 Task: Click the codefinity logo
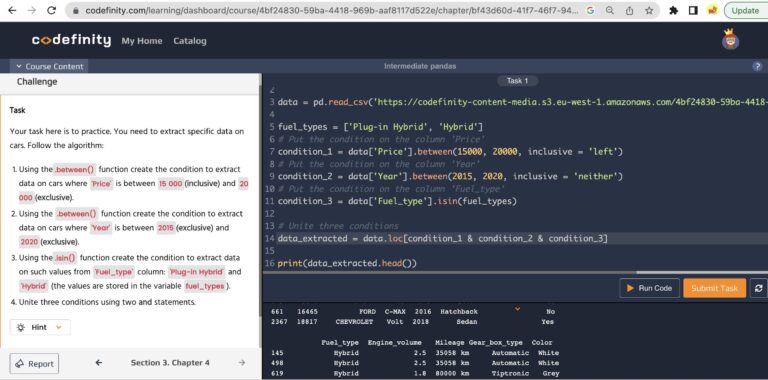point(72,41)
